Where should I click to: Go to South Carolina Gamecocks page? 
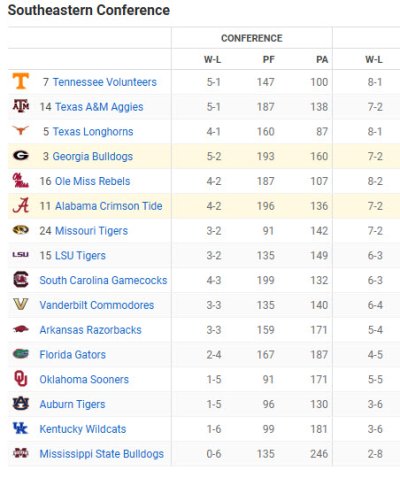[x=103, y=280]
